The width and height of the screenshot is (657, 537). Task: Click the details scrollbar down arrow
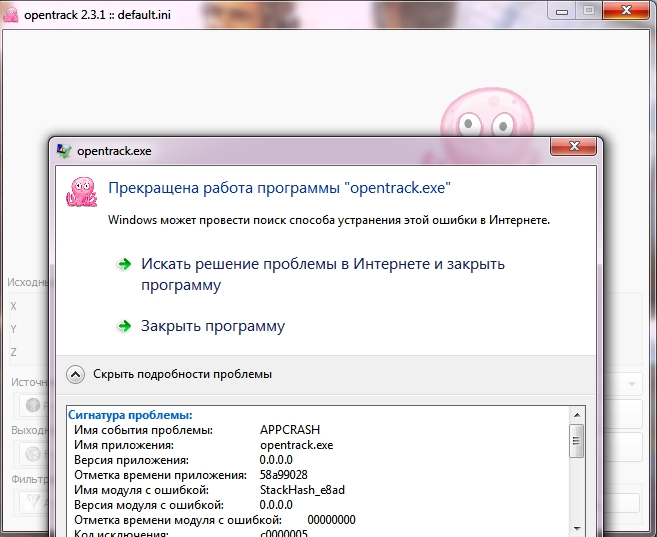click(577, 529)
